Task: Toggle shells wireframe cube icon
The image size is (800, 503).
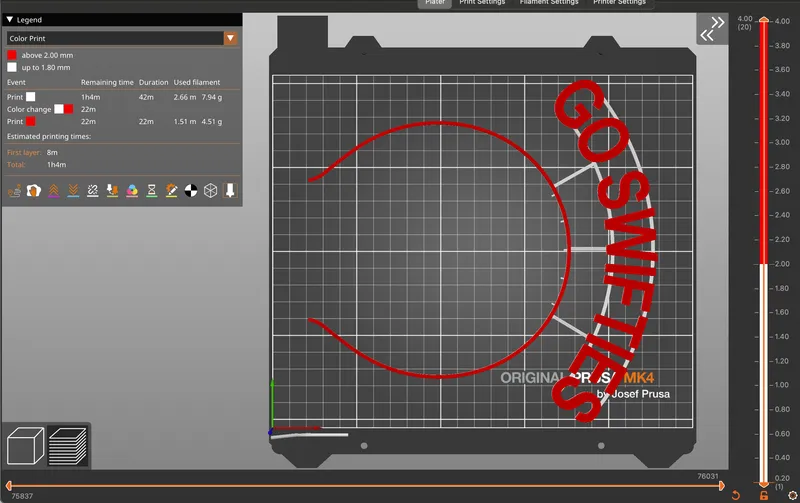Action: click(x=211, y=191)
